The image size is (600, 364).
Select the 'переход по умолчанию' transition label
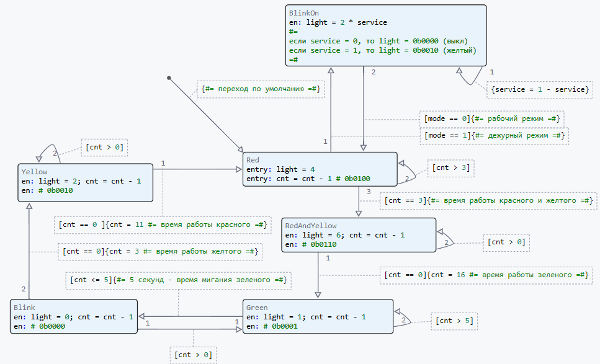(x=261, y=89)
